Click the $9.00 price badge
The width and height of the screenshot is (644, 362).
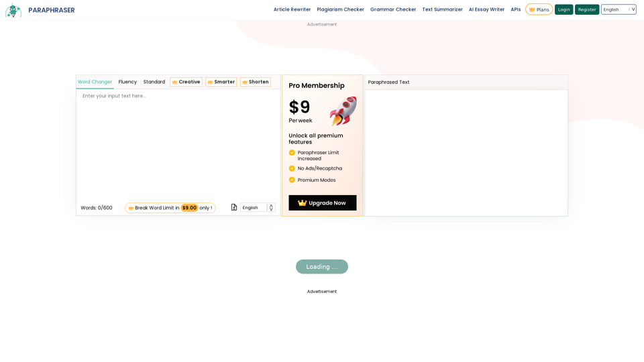click(189, 208)
